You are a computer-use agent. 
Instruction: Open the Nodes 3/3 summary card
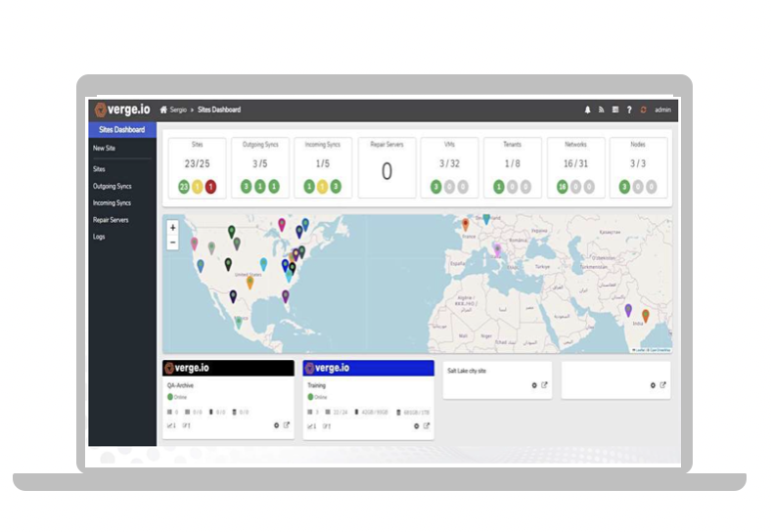638,167
